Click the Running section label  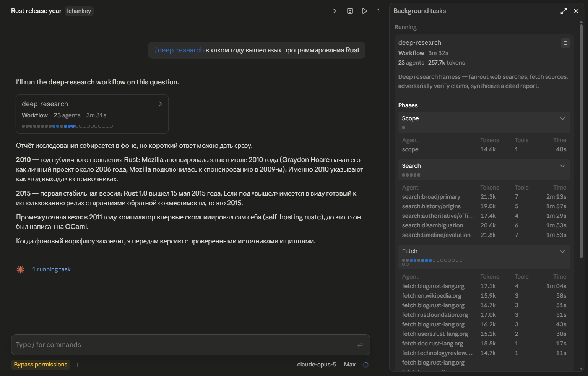pos(406,27)
